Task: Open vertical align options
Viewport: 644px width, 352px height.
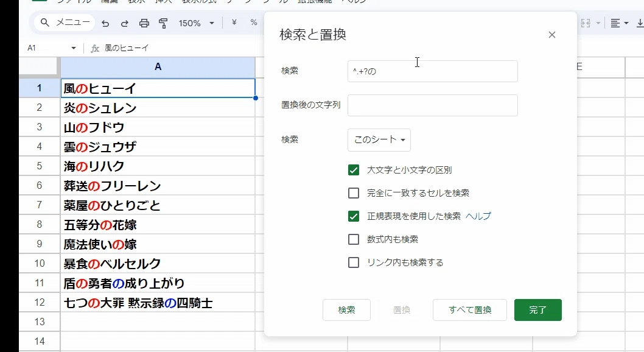Action: click(x=640, y=23)
